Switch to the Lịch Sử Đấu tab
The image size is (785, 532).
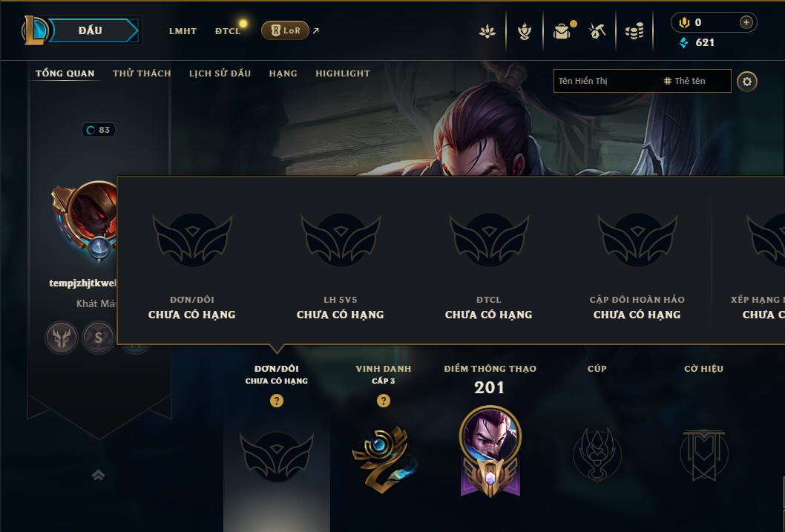click(220, 73)
